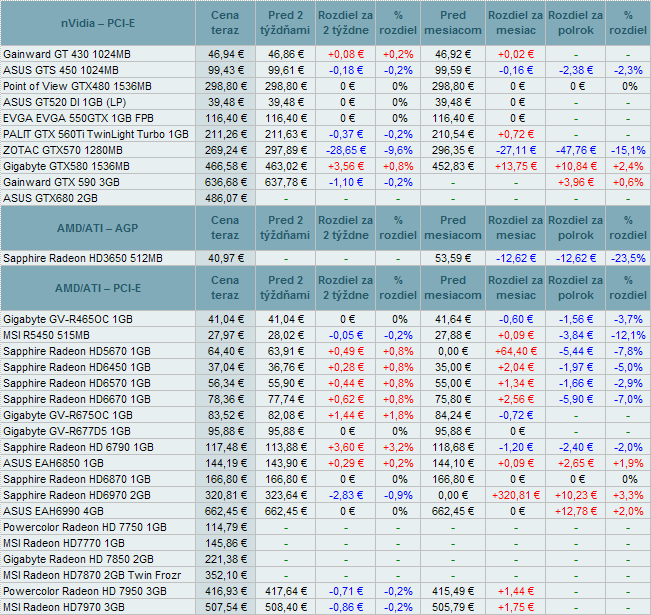This screenshot has width=651, height=615.
Task: Click the +3,2% percent difference cell
Action: pyautogui.click(x=398, y=447)
